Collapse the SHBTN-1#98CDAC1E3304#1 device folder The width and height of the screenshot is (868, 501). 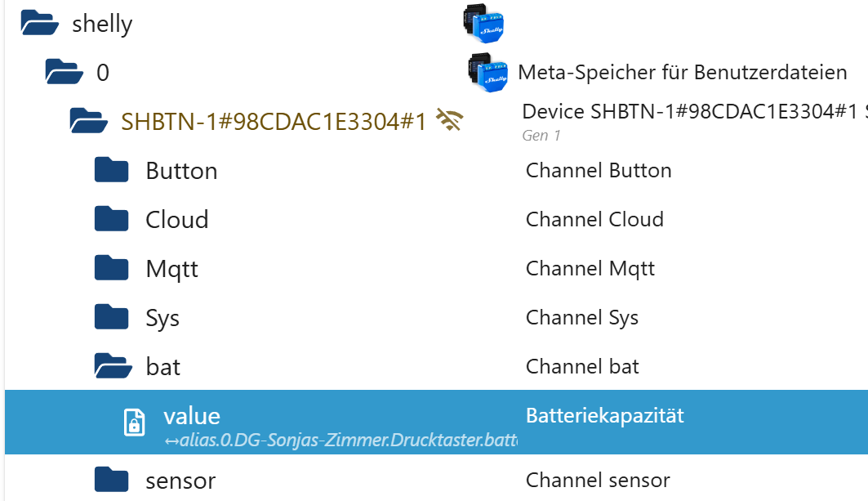(x=90, y=122)
